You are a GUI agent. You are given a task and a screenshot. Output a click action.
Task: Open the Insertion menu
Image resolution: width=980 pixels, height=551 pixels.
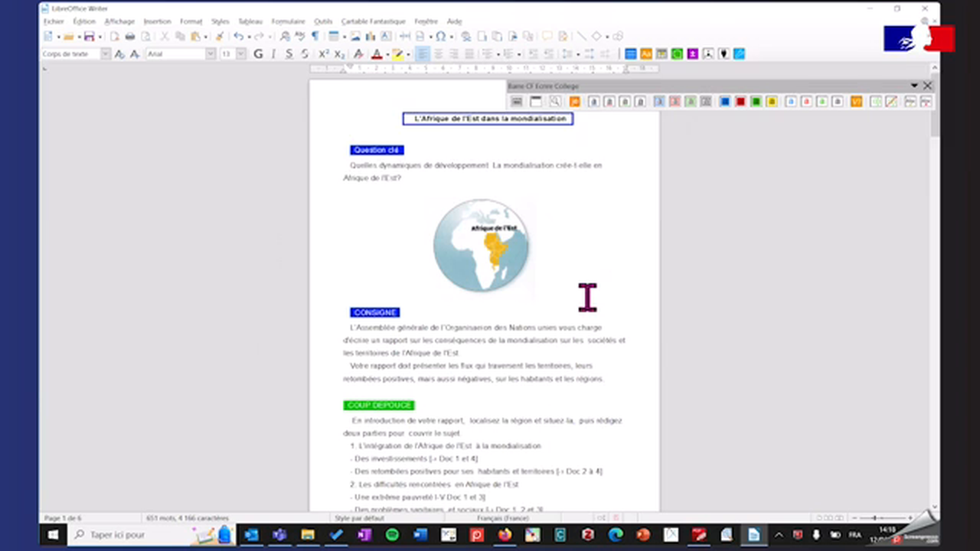(x=157, y=21)
